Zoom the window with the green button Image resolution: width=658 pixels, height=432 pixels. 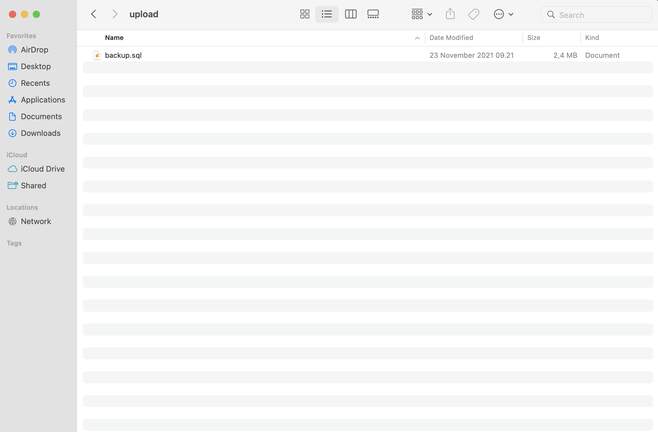point(37,14)
